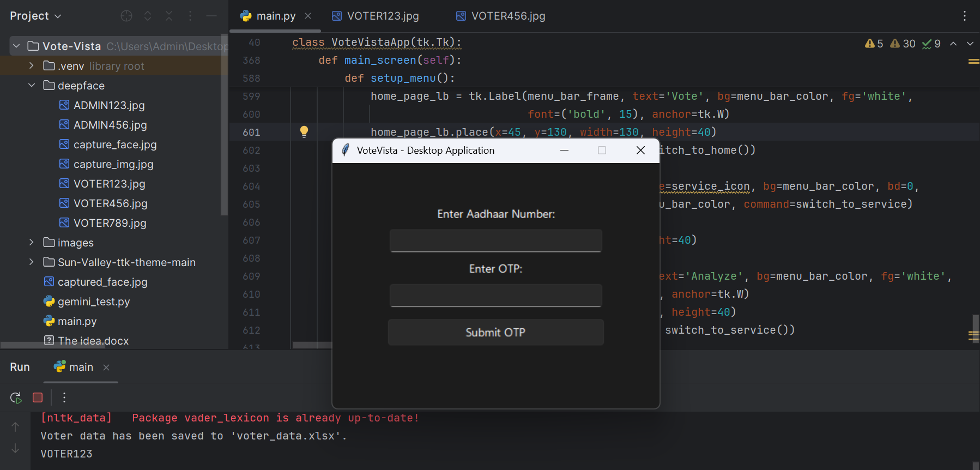Screen dimensions: 980x470
Task: Click the yellow lightbulb quick-fix icon
Action: point(304,131)
